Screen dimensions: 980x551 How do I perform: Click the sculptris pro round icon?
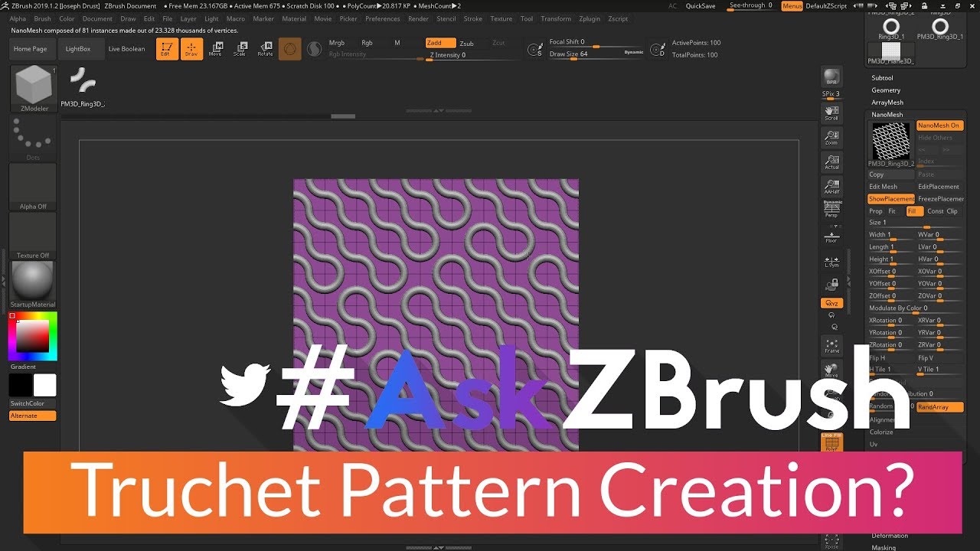coord(314,49)
